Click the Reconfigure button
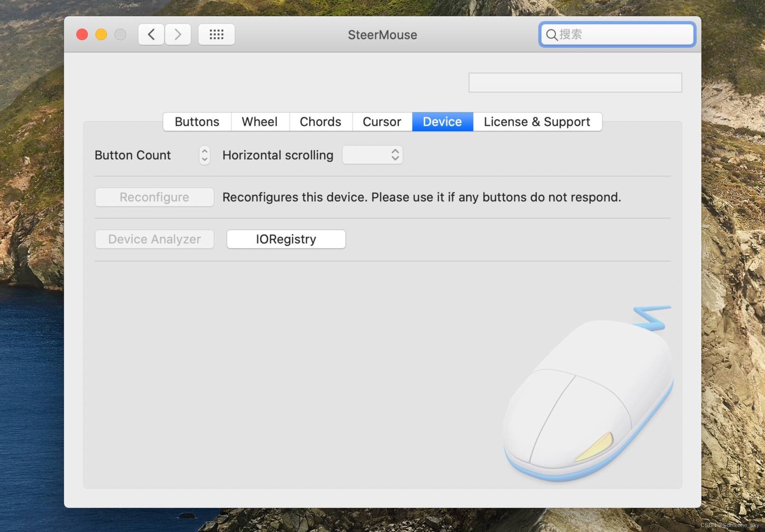Image resolution: width=765 pixels, height=532 pixels. pyautogui.click(x=154, y=197)
